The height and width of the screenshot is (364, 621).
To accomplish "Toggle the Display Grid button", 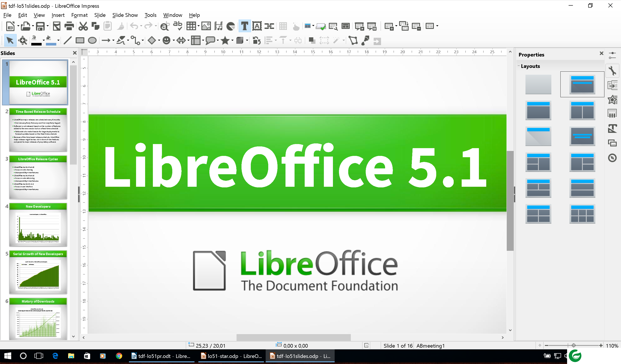I will click(x=283, y=26).
